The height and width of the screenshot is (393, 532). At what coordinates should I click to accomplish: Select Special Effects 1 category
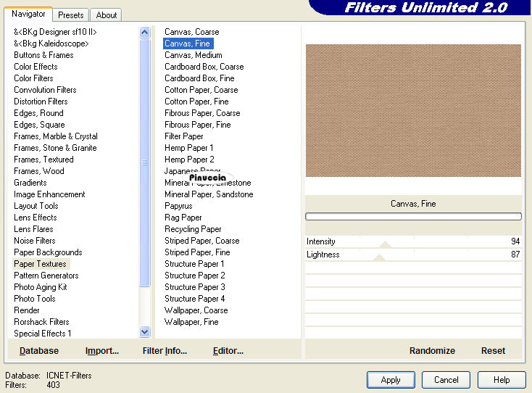43,334
